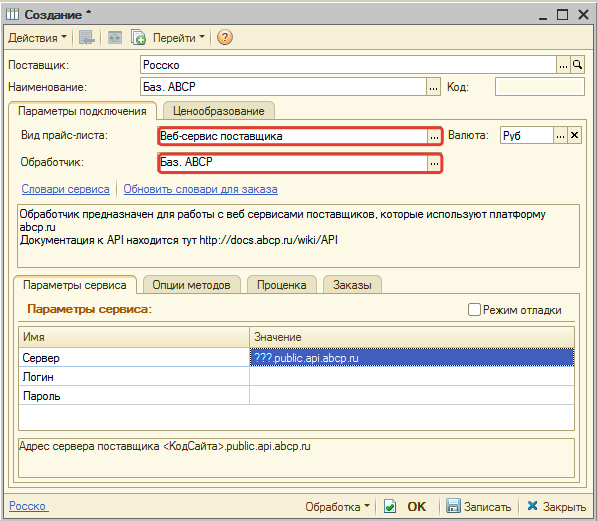
Task: Open the Вид прайс-листа selection ellipsis button
Action: tap(434, 137)
